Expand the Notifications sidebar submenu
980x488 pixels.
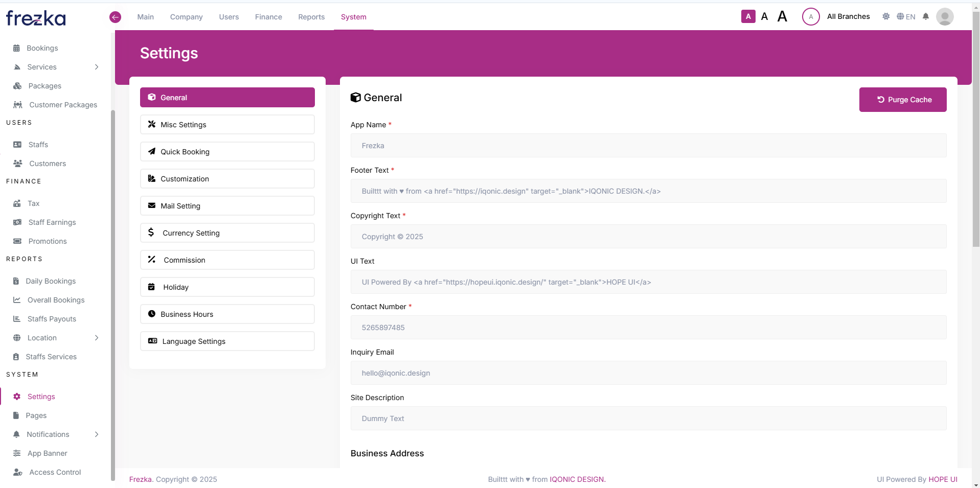[97, 434]
